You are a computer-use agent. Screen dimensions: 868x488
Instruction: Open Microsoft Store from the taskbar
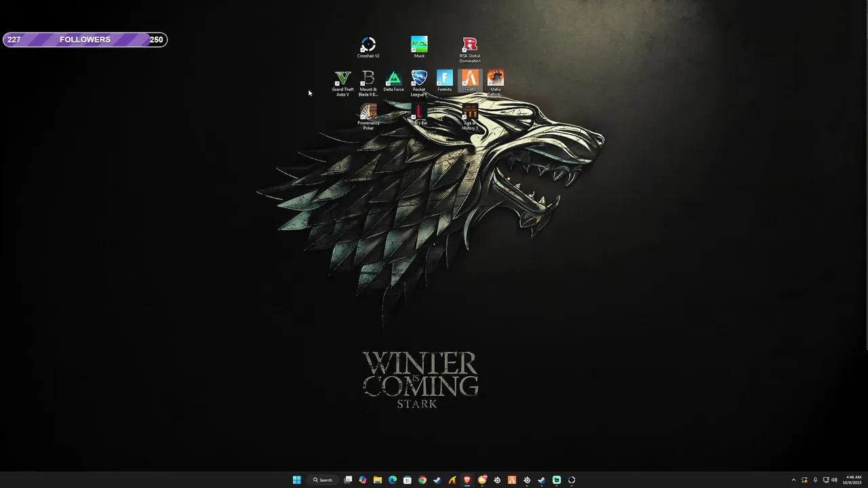408,480
